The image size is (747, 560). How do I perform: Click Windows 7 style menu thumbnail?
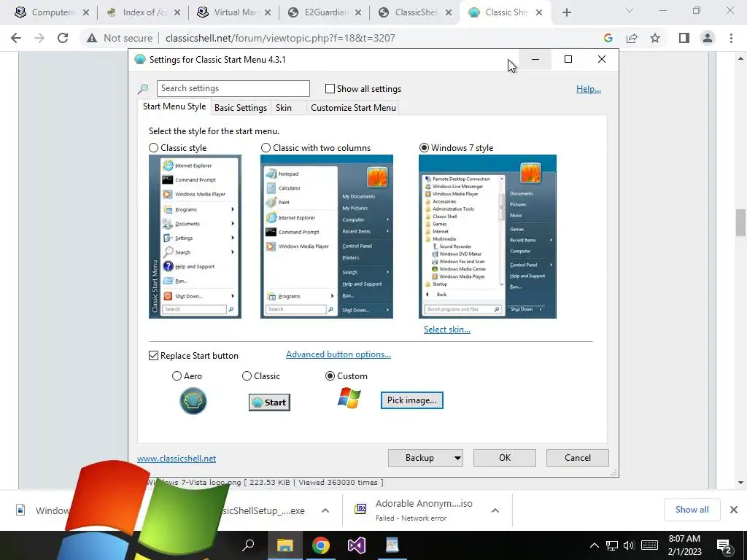[x=487, y=237]
